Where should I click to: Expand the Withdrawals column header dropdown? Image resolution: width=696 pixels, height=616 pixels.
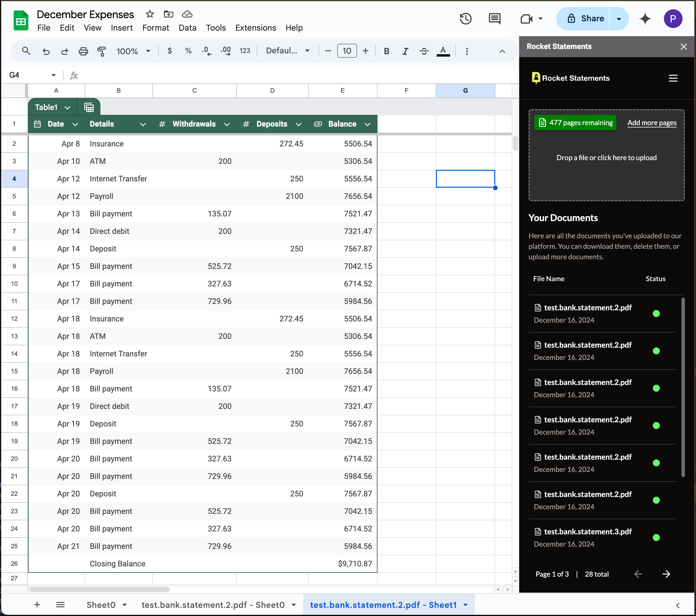[x=227, y=124]
